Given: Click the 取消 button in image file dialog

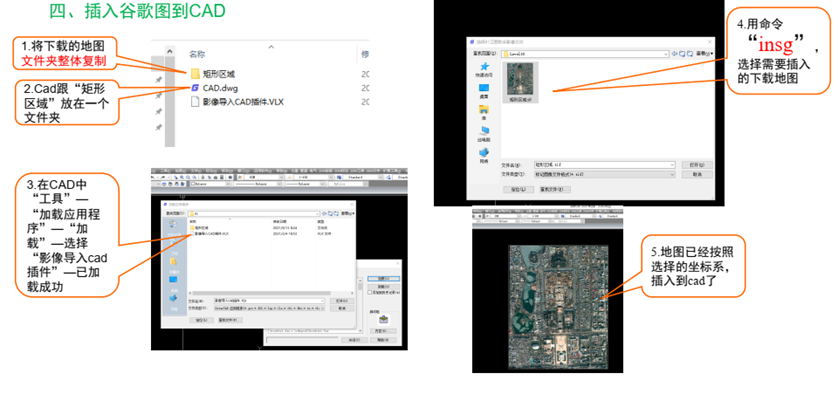Looking at the screenshot, I should (697, 174).
